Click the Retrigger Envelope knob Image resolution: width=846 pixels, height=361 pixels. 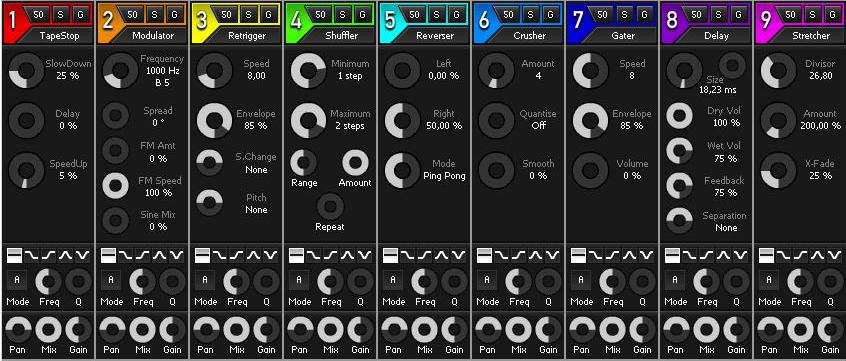214,120
